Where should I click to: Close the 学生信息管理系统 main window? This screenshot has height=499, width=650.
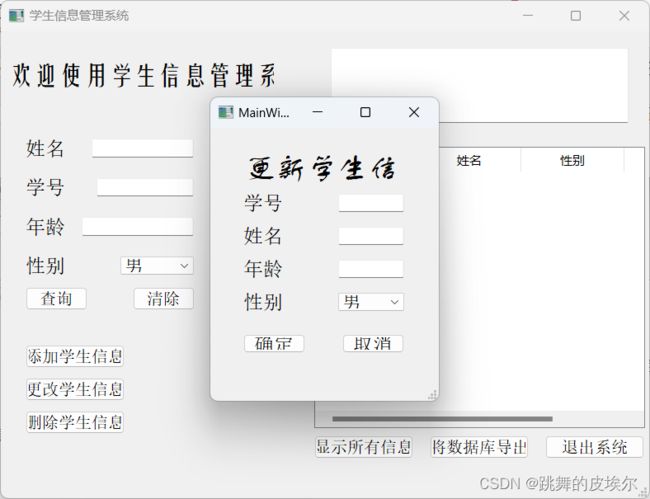click(x=624, y=16)
